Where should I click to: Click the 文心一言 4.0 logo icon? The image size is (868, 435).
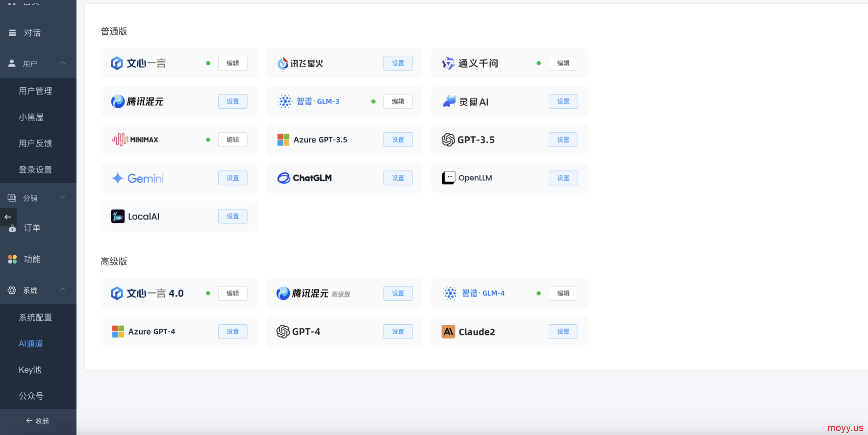117,293
